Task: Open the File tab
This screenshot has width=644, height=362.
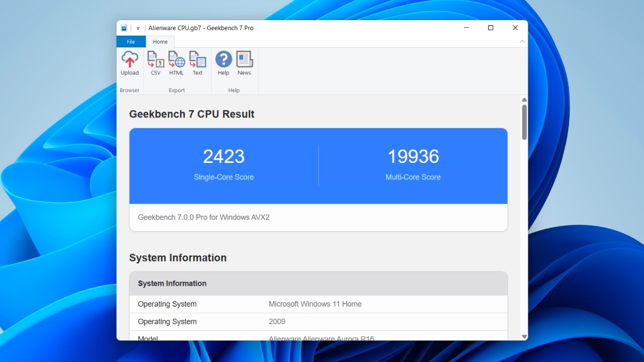Action: [x=131, y=42]
